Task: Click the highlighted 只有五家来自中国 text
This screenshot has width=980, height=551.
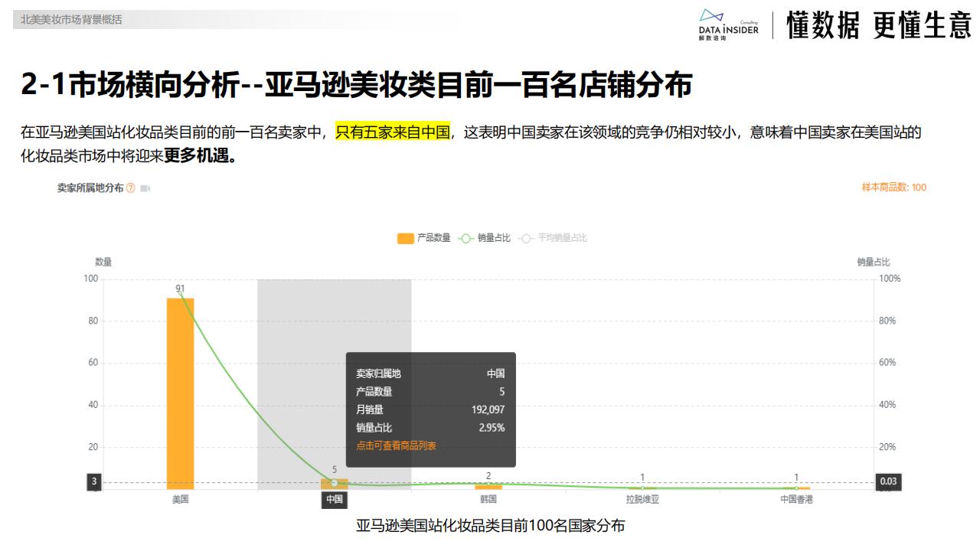Action: click(x=392, y=132)
